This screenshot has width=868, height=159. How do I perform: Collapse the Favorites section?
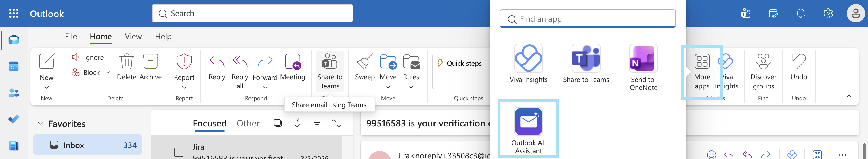tap(41, 124)
